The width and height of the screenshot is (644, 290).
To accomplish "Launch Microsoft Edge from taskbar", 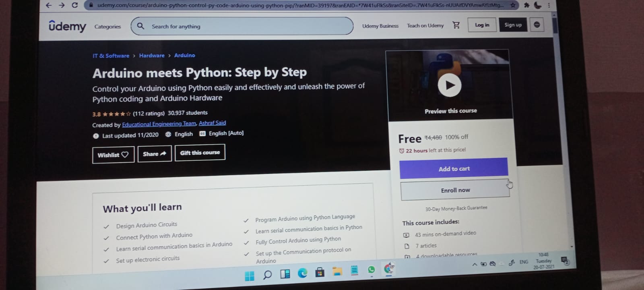I will [302, 273].
